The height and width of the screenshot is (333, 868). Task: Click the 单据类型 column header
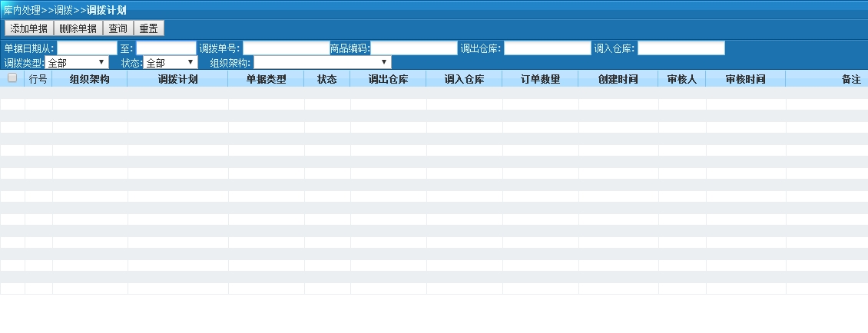267,79
